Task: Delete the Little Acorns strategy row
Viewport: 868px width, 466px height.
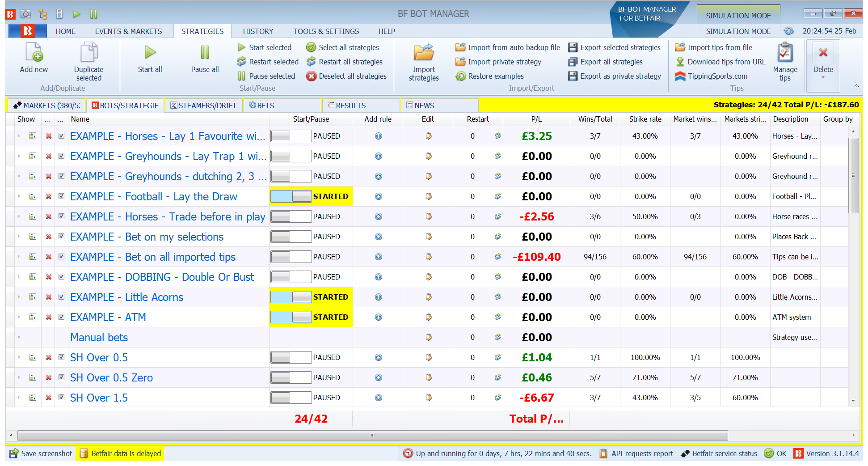Action: [49, 297]
